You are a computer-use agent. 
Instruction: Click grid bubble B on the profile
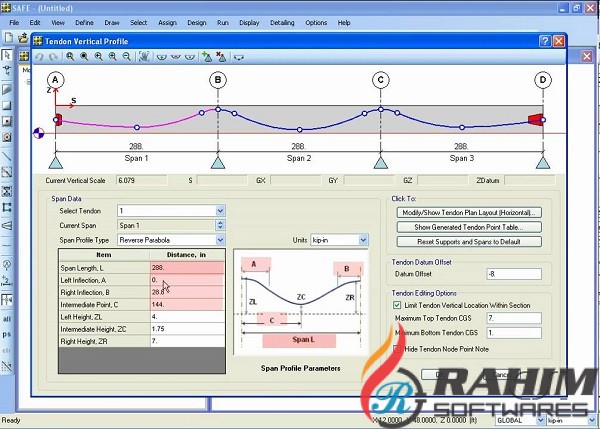point(218,80)
